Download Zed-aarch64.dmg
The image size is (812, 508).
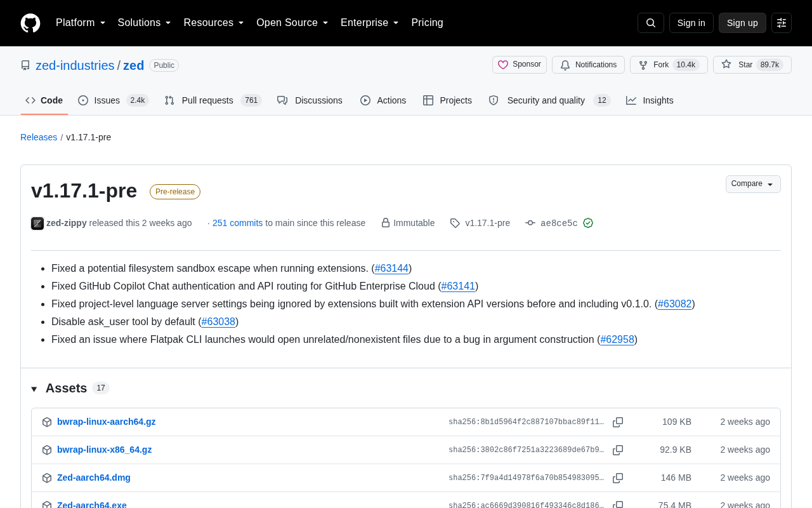[94, 478]
